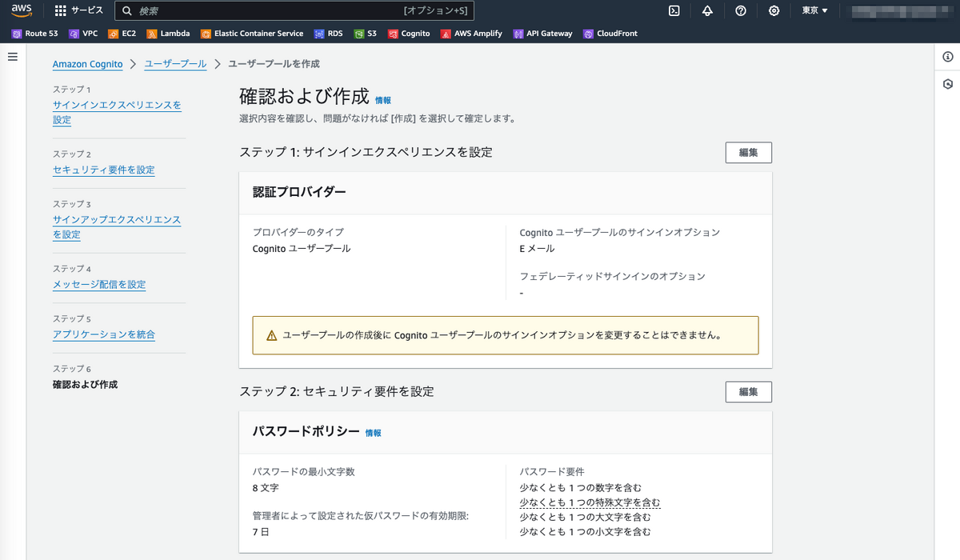Open step 1 サインインエクスペリエンスを設定 link
Viewport: 960px width, 560px height.
(117, 113)
